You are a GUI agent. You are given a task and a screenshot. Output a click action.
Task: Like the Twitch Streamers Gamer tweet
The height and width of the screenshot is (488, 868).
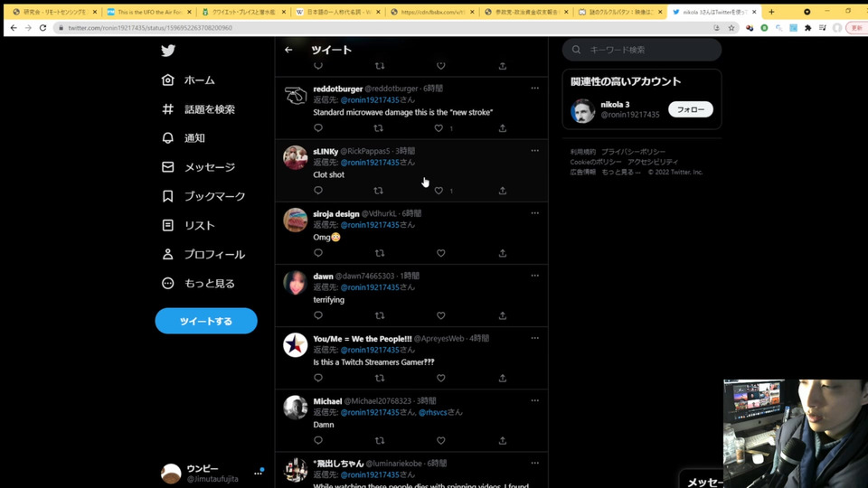pyautogui.click(x=440, y=378)
